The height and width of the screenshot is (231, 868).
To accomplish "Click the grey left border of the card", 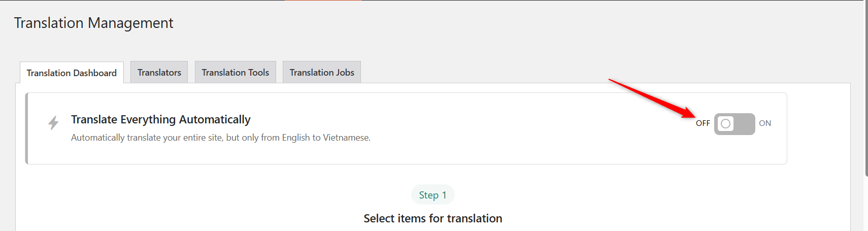I will point(26,128).
